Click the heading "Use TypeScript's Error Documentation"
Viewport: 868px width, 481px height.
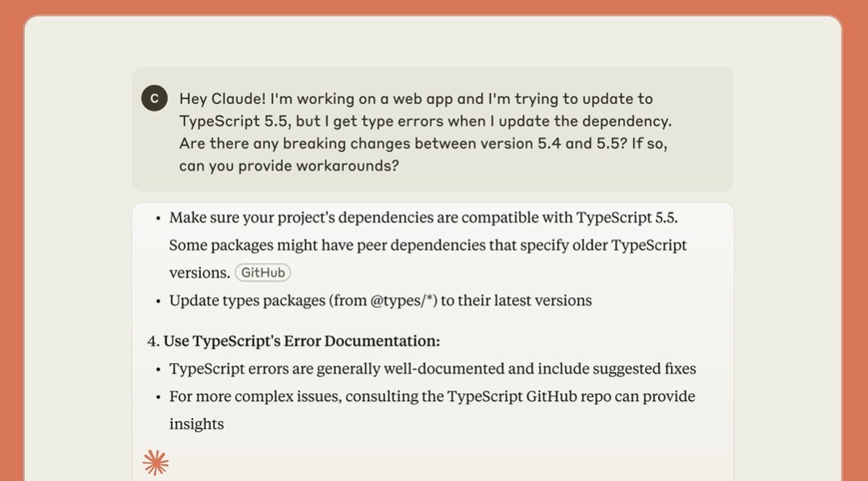tap(301, 341)
